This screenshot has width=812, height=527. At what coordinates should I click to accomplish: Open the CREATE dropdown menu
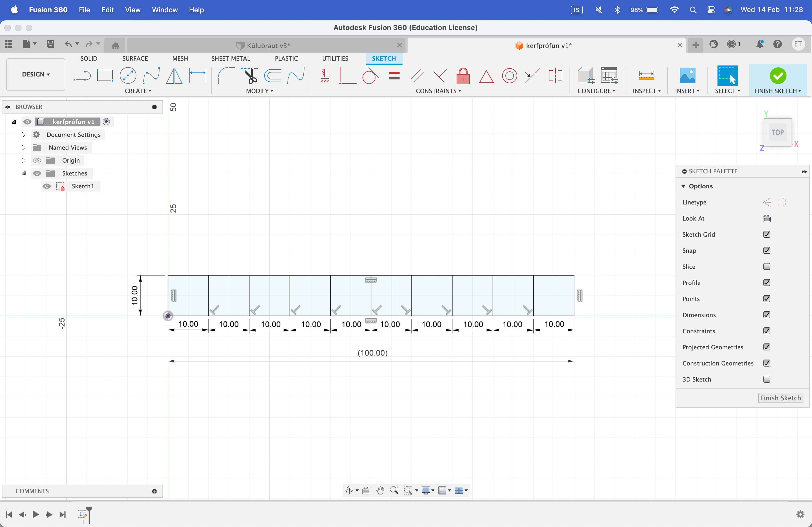pos(138,91)
